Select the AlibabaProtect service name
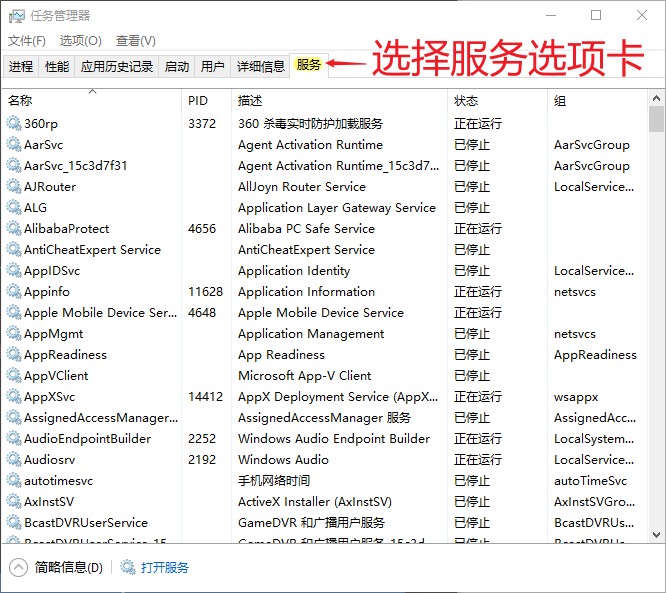This screenshot has height=593, width=666. click(67, 229)
